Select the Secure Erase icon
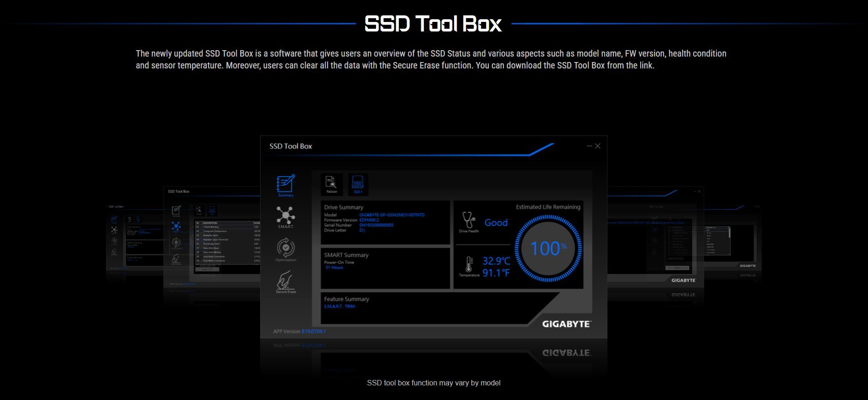Viewport: 868px width, 400px height. pyautogui.click(x=286, y=281)
